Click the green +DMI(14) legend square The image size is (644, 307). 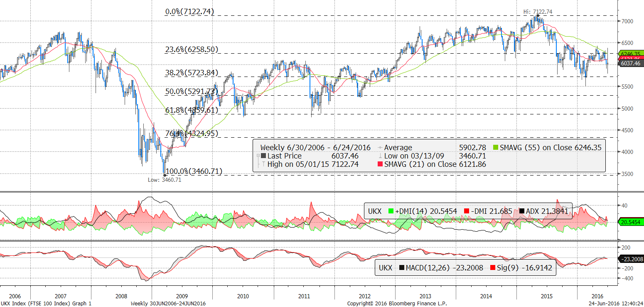pyautogui.click(x=391, y=211)
